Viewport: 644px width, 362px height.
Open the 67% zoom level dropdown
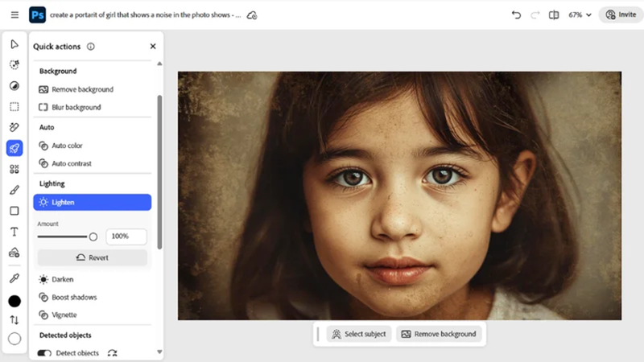pyautogui.click(x=580, y=14)
